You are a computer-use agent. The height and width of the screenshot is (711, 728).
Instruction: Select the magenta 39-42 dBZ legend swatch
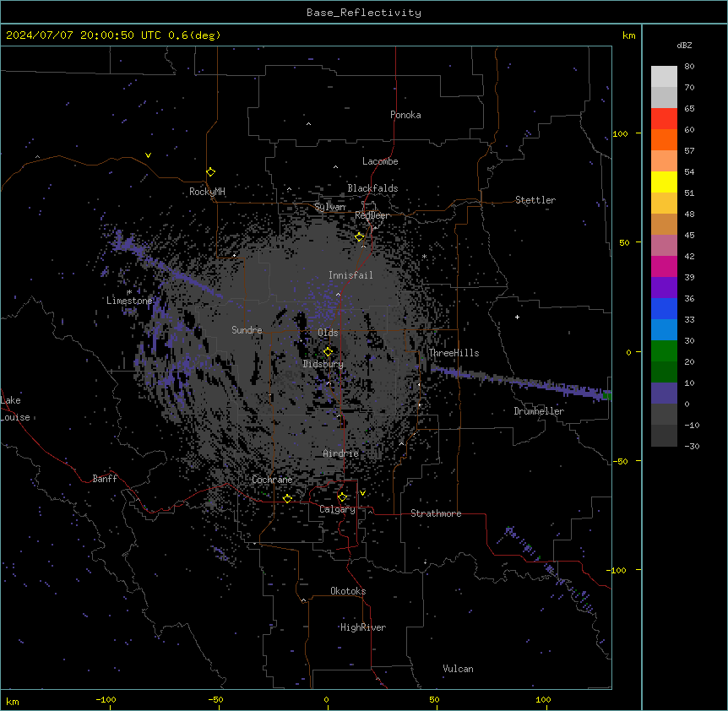[x=664, y=266]
